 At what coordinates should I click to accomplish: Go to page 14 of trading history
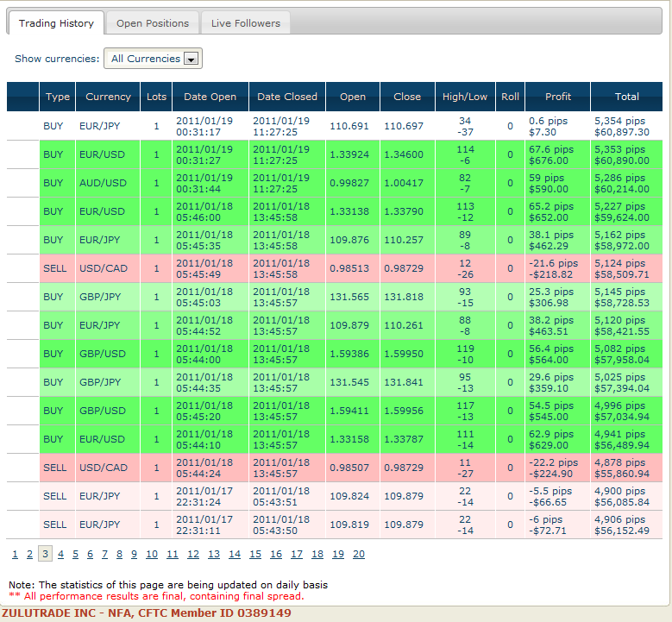pyautogui.click(x=235, y=554)
